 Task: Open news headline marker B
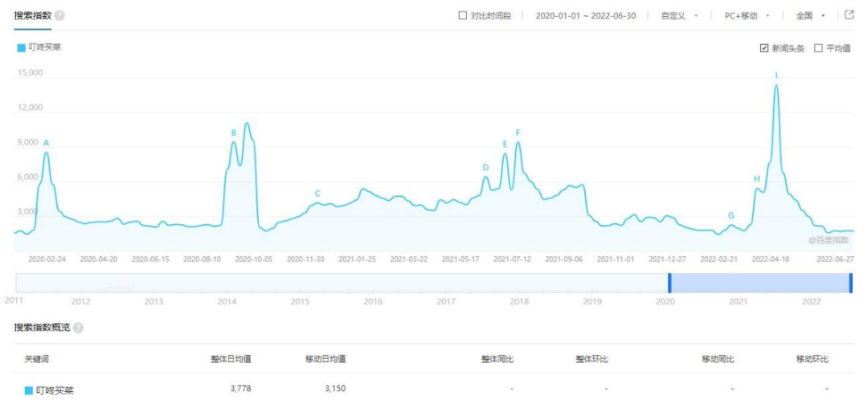coord(234,133)
